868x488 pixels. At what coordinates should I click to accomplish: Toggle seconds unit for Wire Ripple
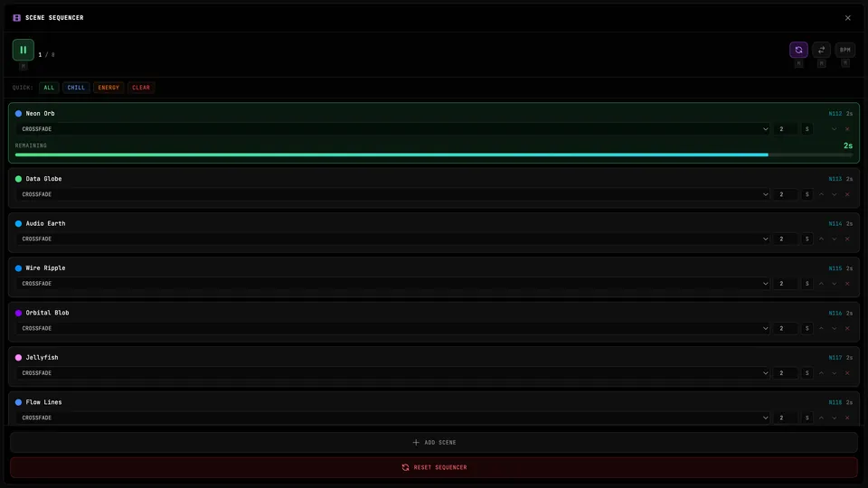coord(807,283)
